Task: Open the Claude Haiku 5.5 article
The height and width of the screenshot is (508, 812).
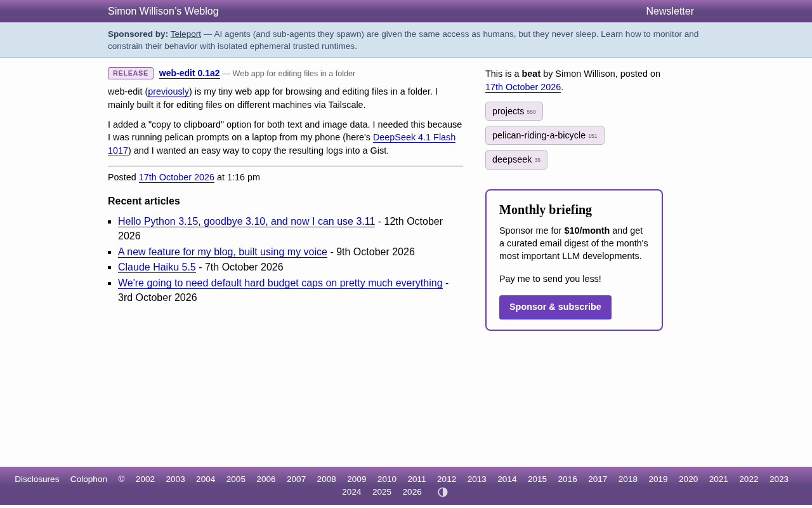Action: click(x=157, y=267)
